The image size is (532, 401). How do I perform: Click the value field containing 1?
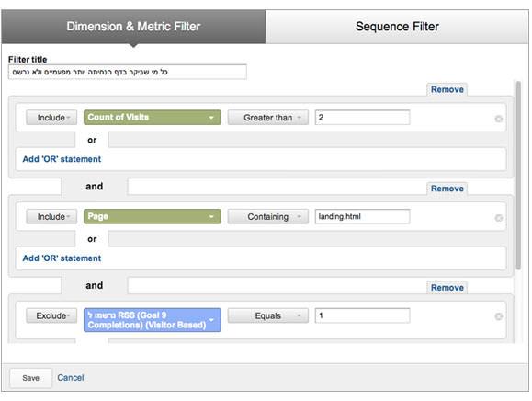[362, 315]
